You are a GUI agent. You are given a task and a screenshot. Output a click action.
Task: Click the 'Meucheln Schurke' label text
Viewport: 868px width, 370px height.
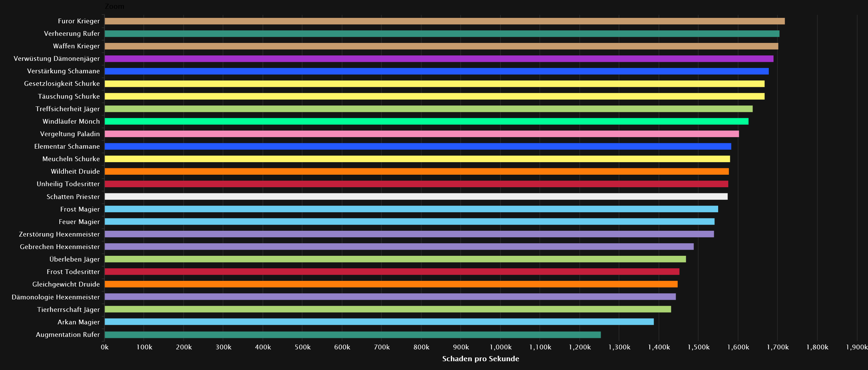click(71, 159)
